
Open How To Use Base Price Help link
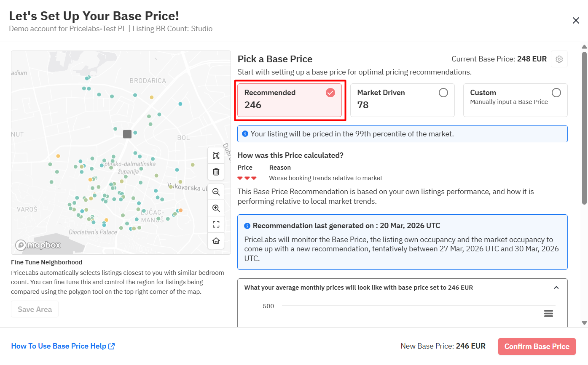point(63,346)
